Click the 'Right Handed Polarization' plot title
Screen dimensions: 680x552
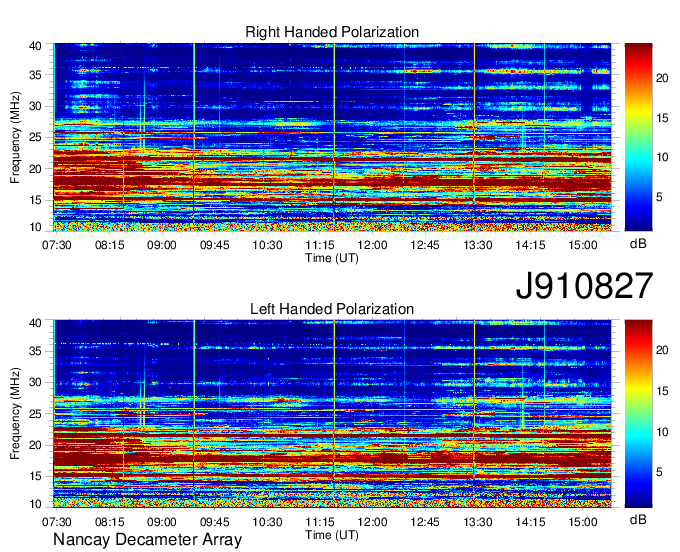332,32
